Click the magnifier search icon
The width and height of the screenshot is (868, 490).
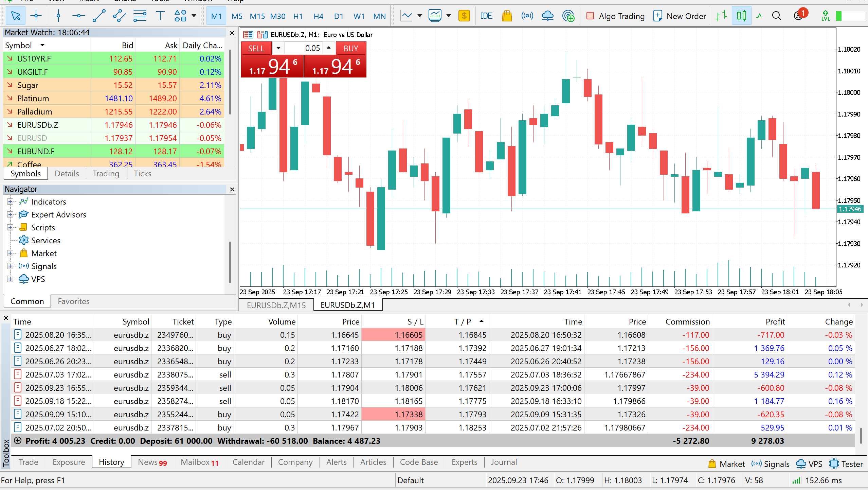click(x=776, y=16)
